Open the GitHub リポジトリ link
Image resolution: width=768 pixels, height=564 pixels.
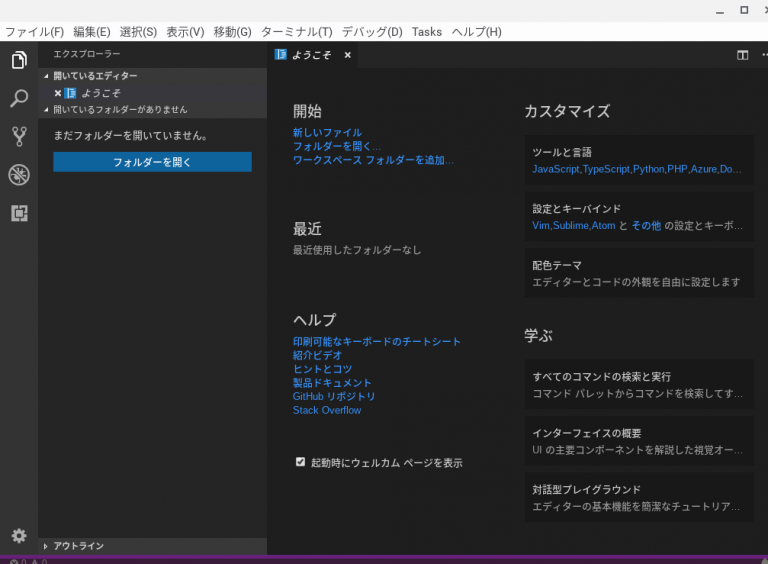coord(334,396)
